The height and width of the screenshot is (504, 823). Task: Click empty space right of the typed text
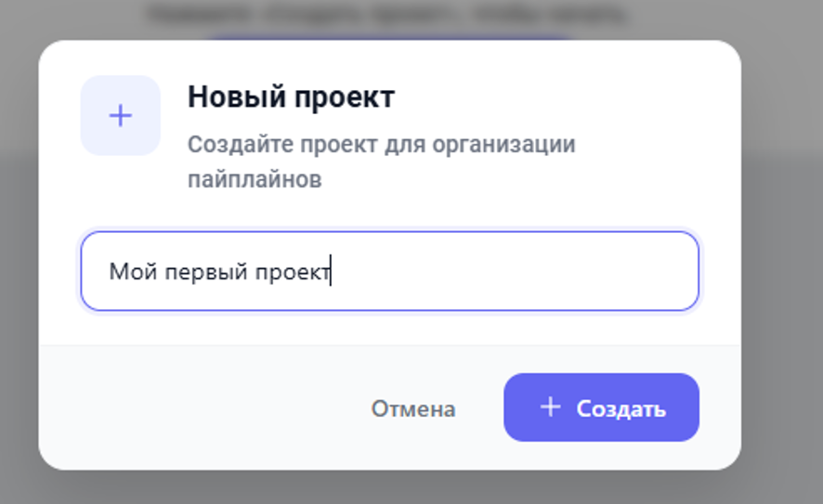pos(511,271)
